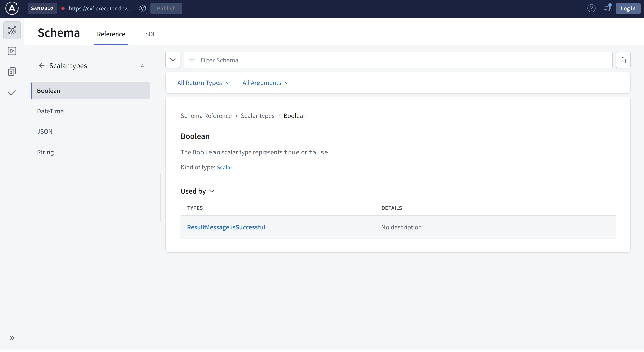644x352 pixels.
Task: Click the No description cell
Action: tap(401, 227)
